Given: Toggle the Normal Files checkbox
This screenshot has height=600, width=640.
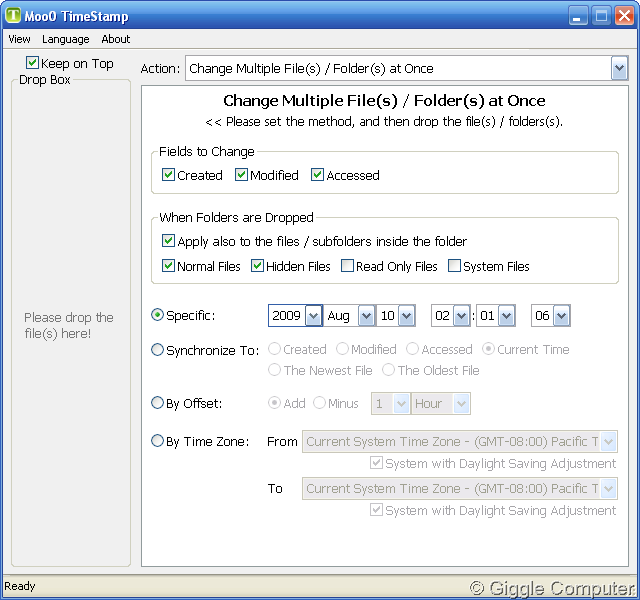Looking at the screenshot, I should (x=168, y=266).
